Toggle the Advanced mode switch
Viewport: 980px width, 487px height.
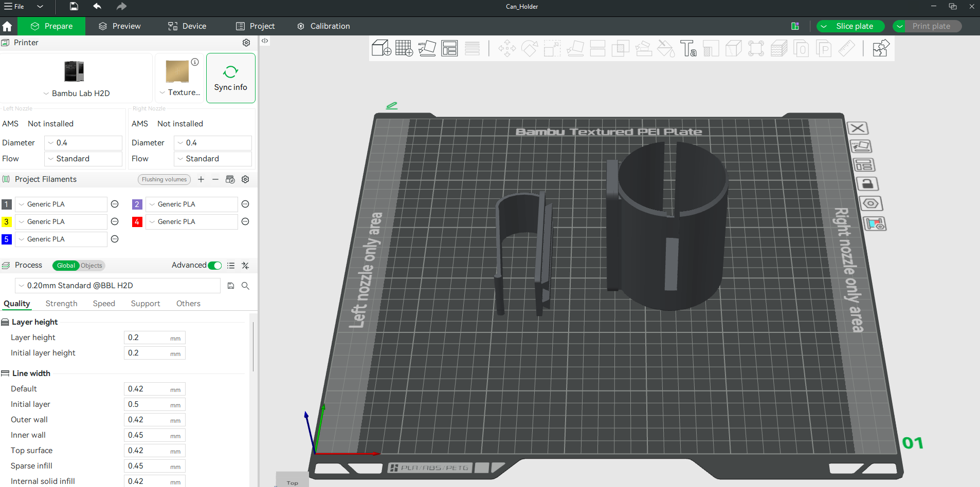pyautogui.click(x=214, y=266)
